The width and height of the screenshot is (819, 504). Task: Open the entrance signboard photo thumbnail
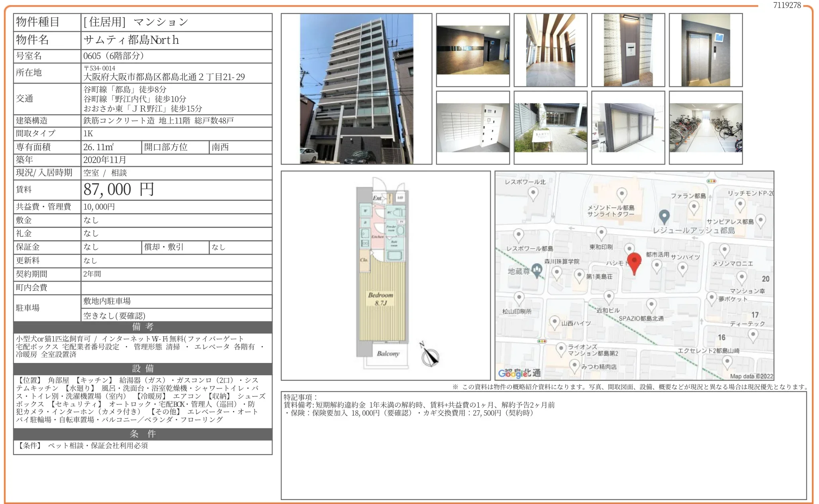(x=550, y=127)
